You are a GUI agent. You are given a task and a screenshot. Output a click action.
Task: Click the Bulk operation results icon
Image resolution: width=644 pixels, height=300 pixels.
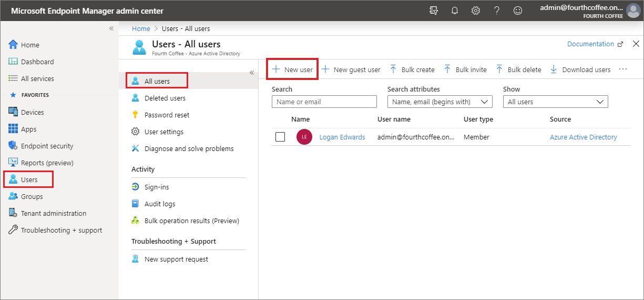135,221
